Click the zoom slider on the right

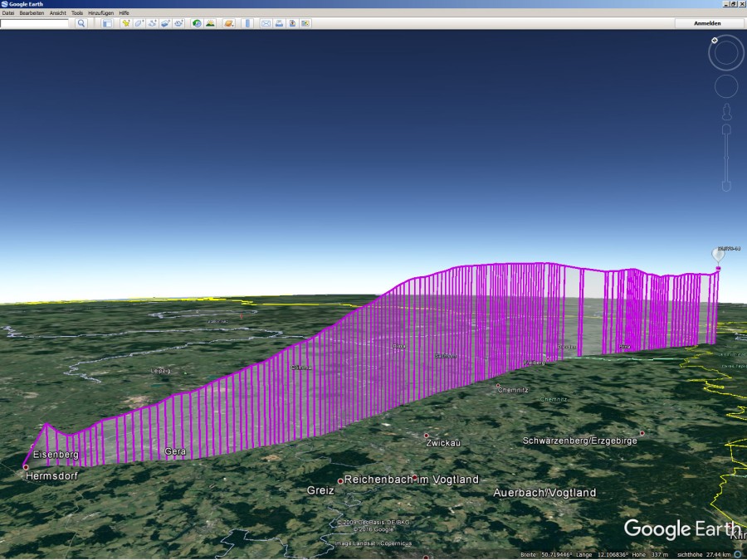tap(726, 158)
